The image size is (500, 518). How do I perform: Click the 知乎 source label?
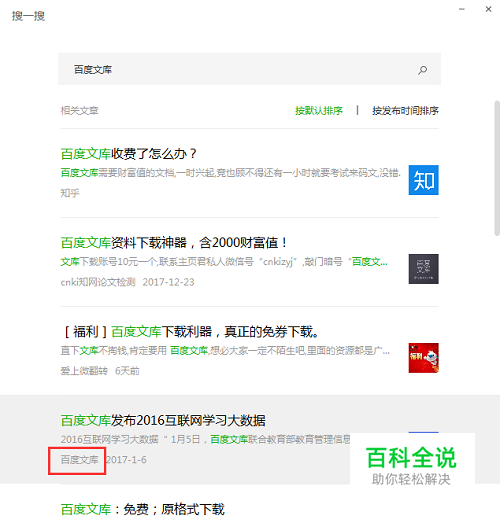coord(70,193)
